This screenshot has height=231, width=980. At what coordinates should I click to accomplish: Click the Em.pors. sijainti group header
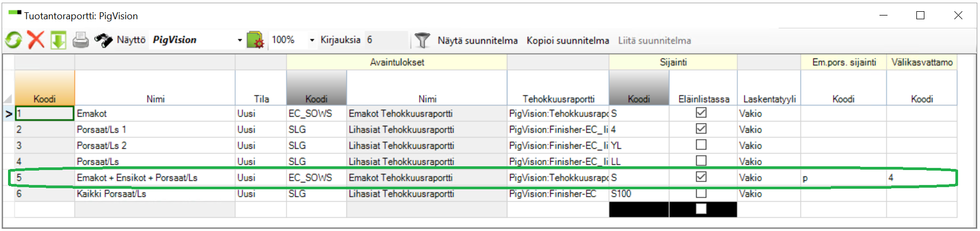(x=844, y=62)
